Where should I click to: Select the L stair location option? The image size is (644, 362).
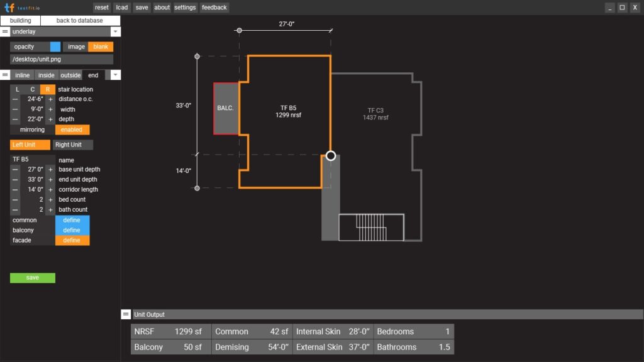pyautogui.click(x=17, y=89)
